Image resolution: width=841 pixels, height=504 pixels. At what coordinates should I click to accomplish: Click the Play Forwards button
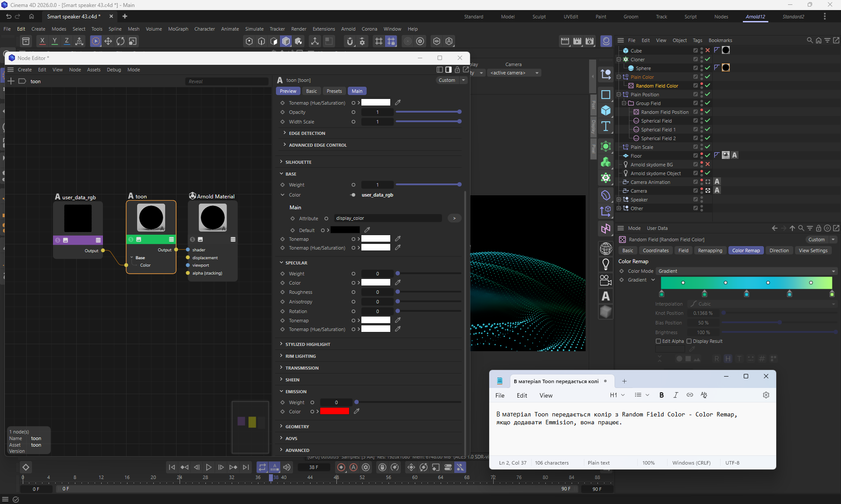(209, 467)
